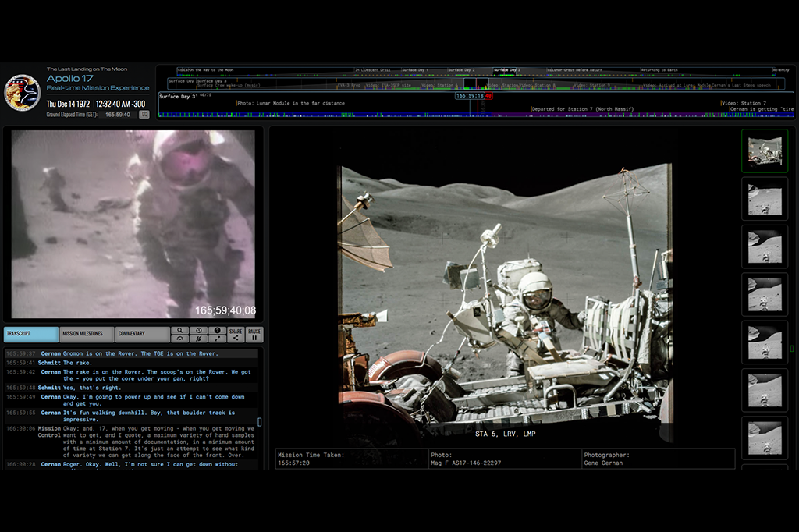Click the '12:32:40 AM -300' clock text

(x=121, y=104)
